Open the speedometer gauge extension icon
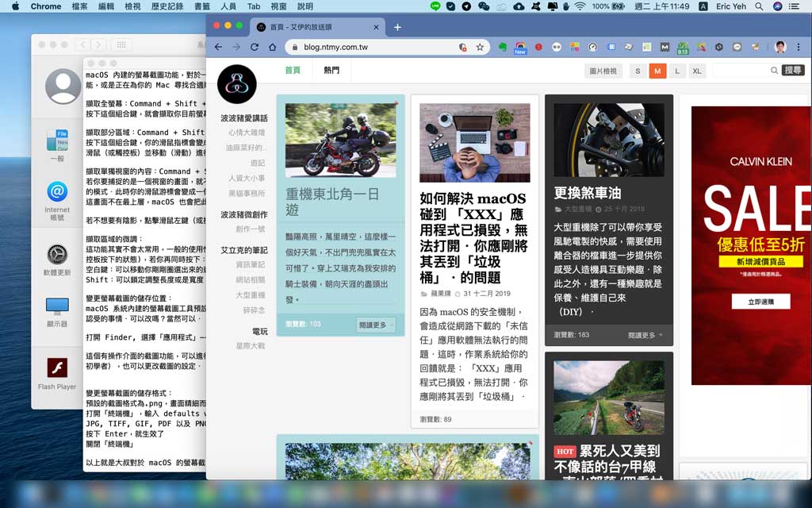 [x=593, y=47]
